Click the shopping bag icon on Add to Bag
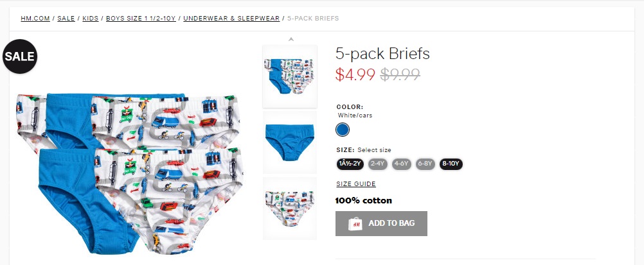 coord(355,223)
